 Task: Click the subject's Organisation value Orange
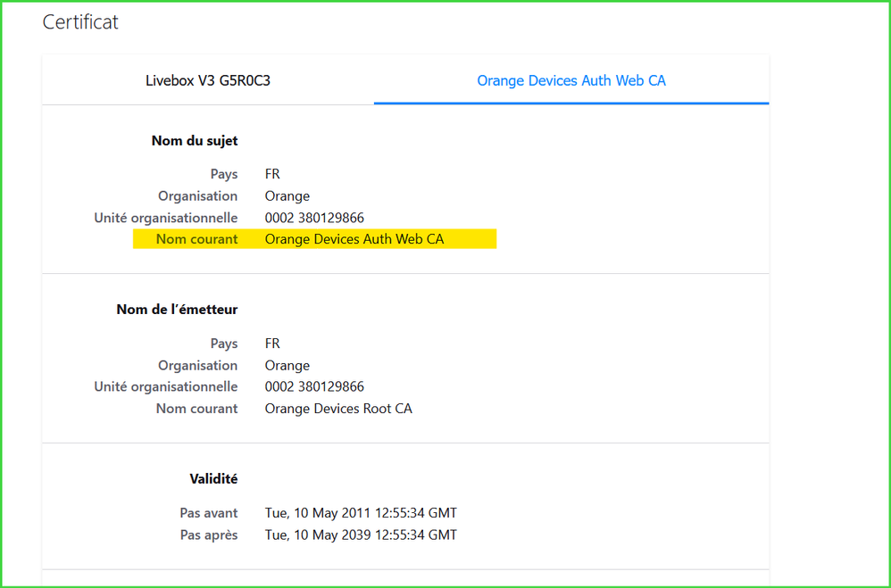point(287,196)
